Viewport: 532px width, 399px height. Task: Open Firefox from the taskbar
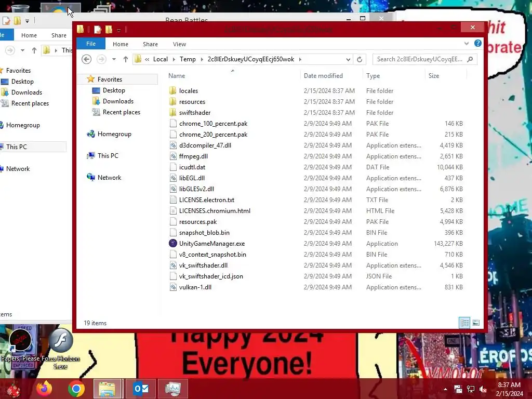[x=45, y=389]
